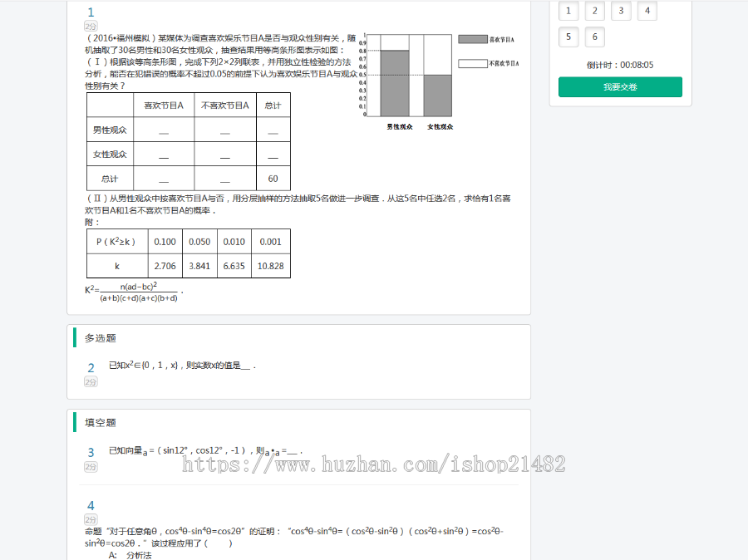Screen dimensions: 748x560
Task: Click the 附： appendix label
Action: click(92, 223)
